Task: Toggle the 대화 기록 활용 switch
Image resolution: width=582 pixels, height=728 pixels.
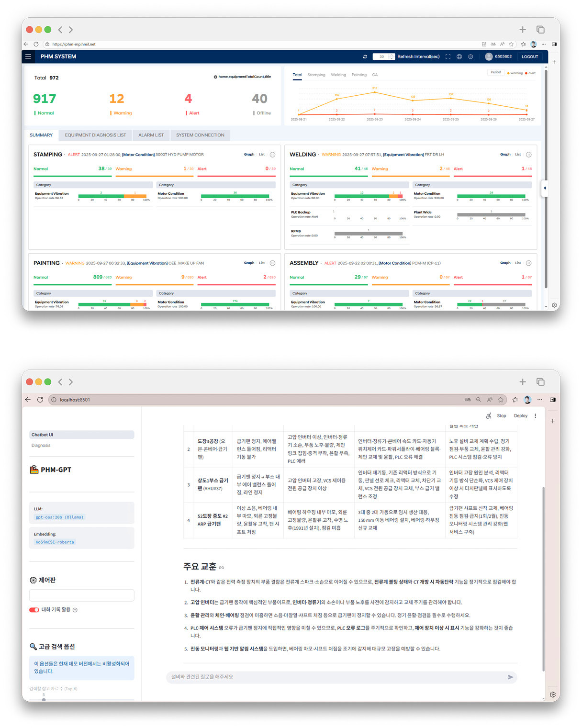Action: pos(34,610)
